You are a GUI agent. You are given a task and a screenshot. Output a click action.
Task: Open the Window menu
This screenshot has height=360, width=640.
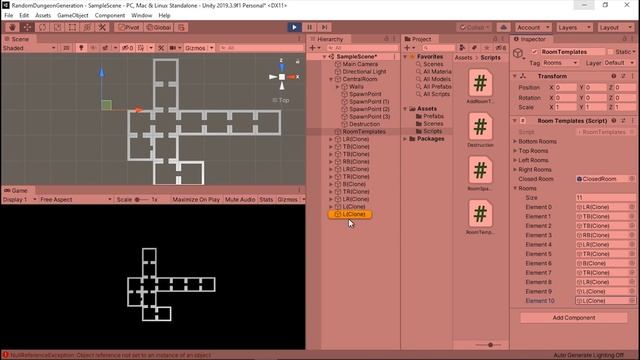(142, 16)
